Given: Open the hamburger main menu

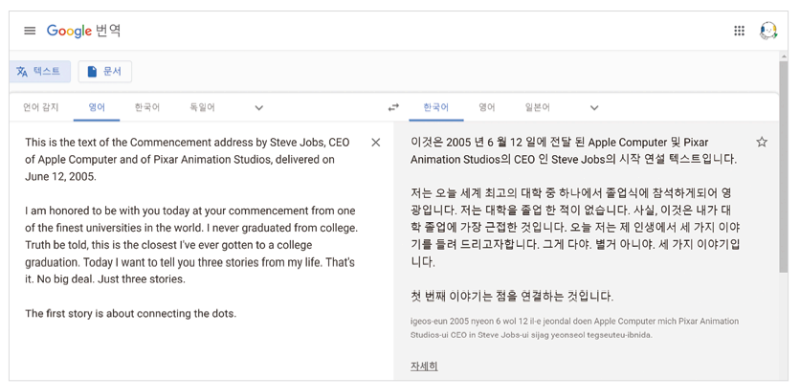Looking at the screenshot, I should point(30,31).
